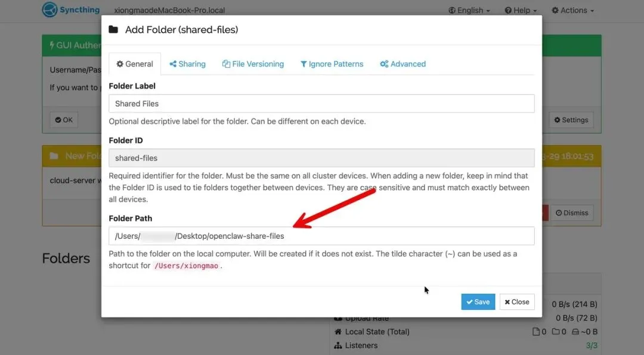Image resolution: width=644 pixels, height=355 pixels.
Task: Click the funnel icon on Ignore Patterns tab
Action: (304, 64)
